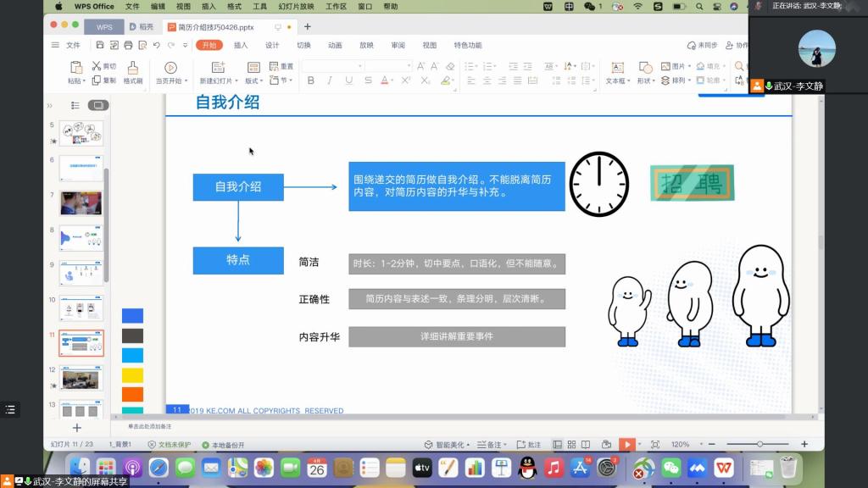
Task: Click the Undo arrow in quick toolbar
Action: click(157, 46)
